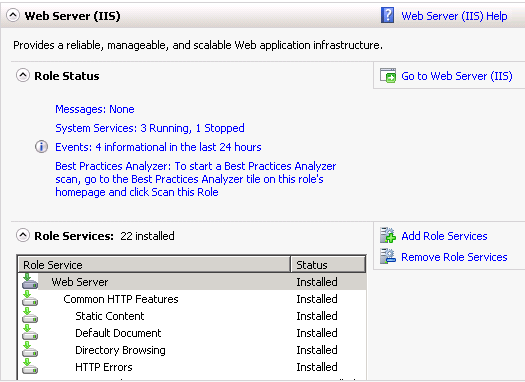Collapse the Role Services section
The image size is (525, 382).
point(23,235)
